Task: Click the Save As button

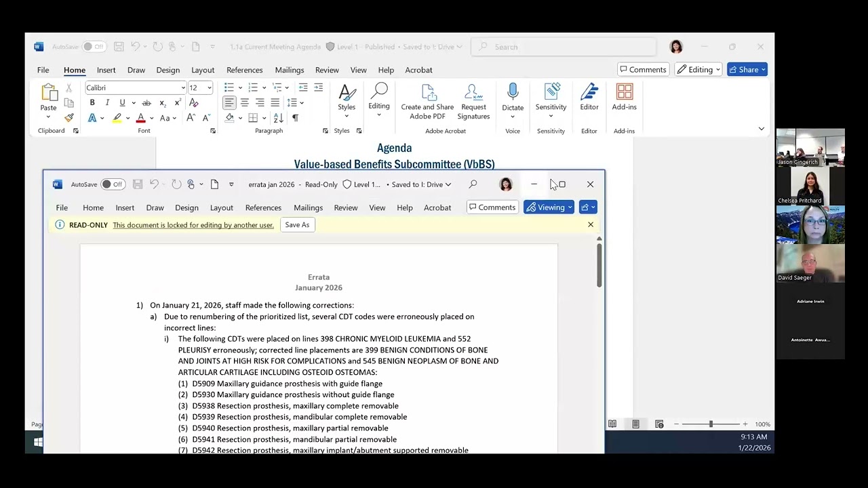Action: [x=297, y=225]
